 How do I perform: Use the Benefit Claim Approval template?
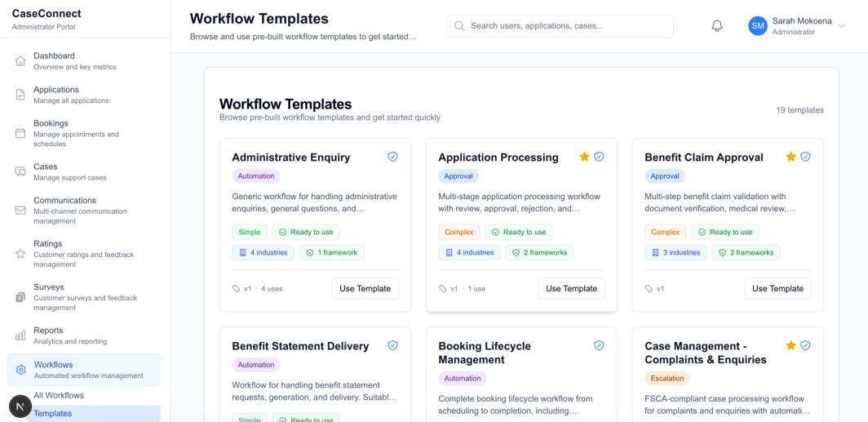tap(777, 288)
